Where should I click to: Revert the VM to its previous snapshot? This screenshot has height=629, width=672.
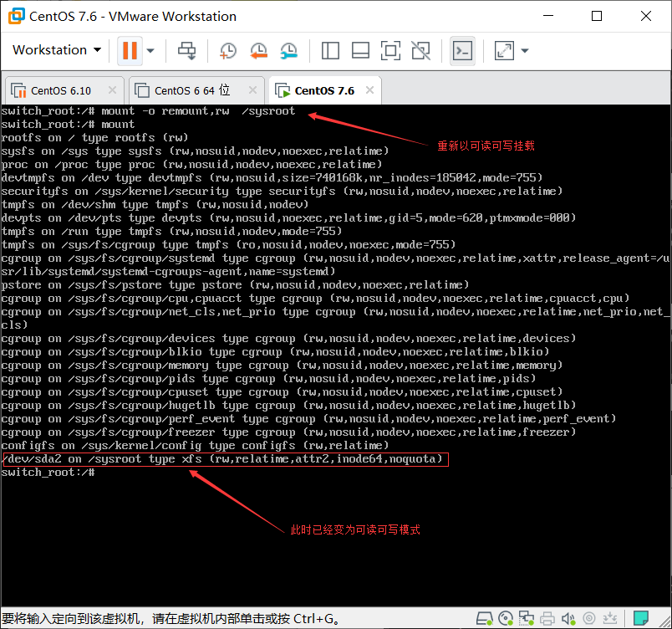[258, 50]
